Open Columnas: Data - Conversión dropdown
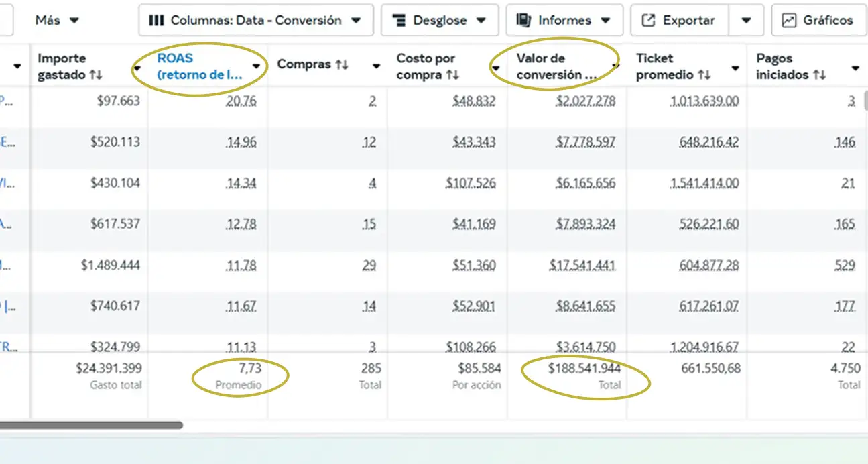This screenshot has width=868, height=464. (x=255, y=20)
